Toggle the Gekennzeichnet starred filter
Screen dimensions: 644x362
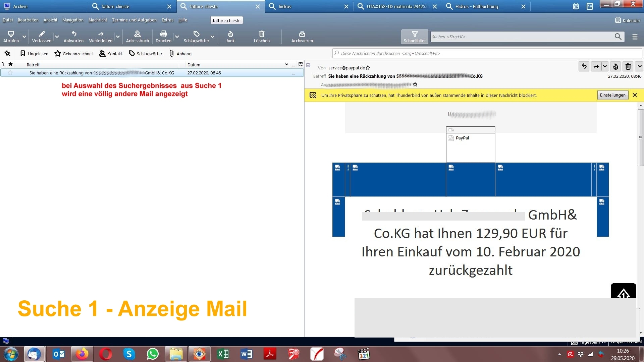point(74,54)
